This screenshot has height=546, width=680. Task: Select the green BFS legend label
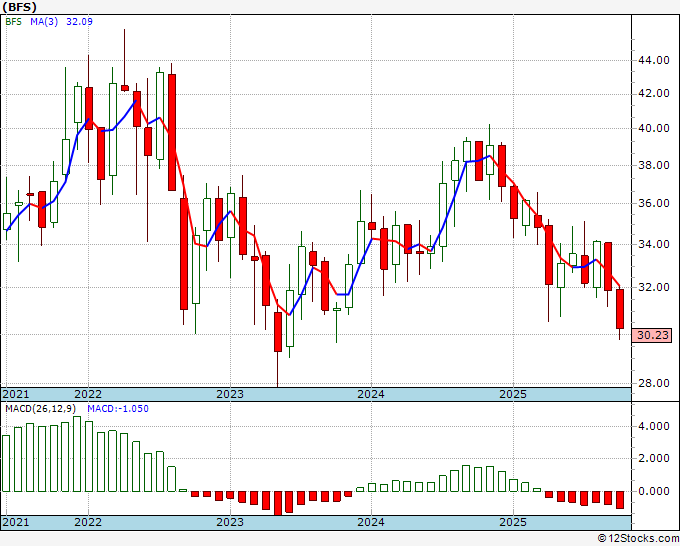tap(13, 22)
